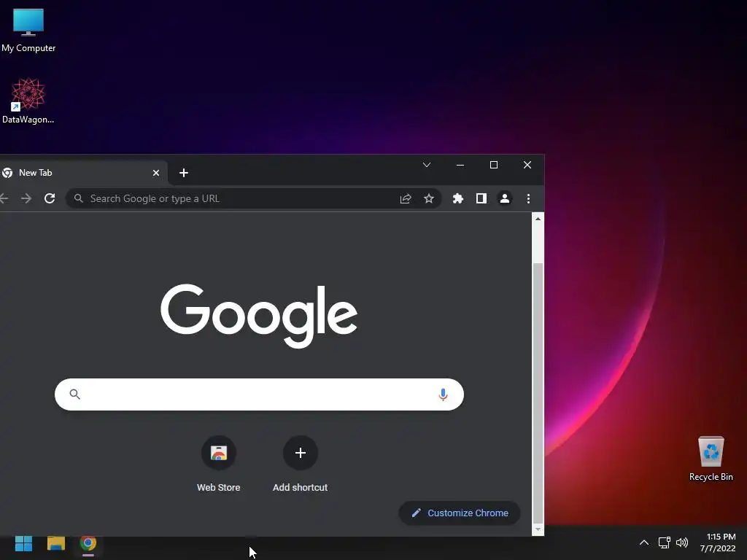The image size is (747, 560).
Task: Open Customize Chrome
Action: (460, 513)
